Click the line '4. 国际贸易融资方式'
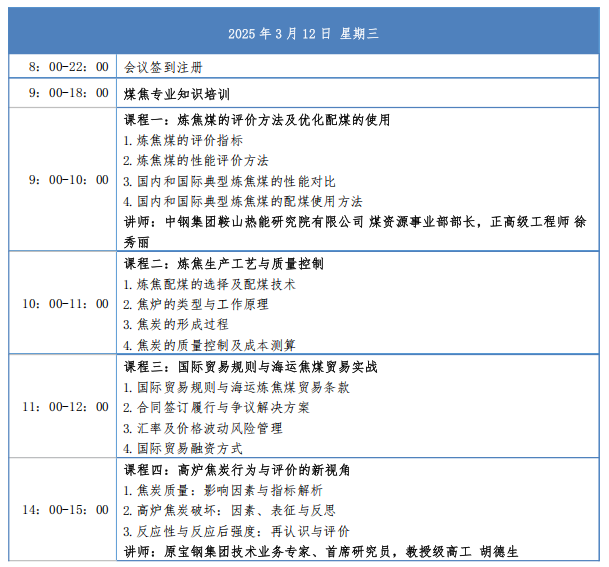Viewport: 609px width, 567px height. click(x=183, y=449)
